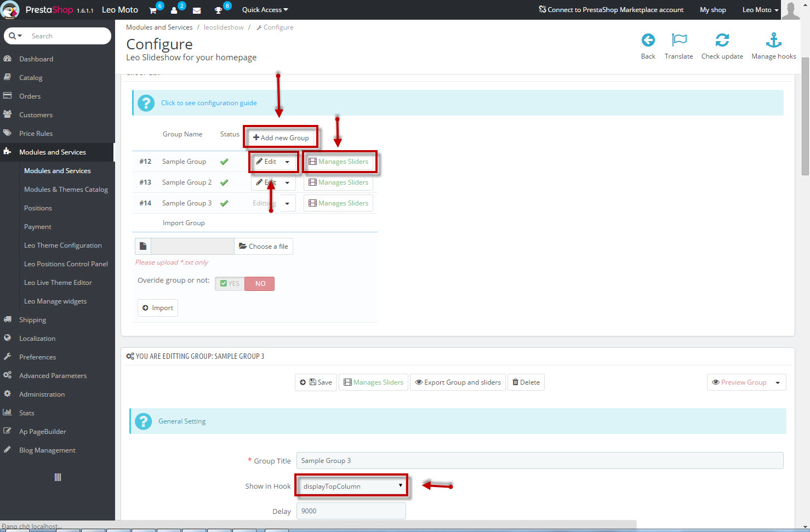Open Leo Positions Control Panel
Viewport: 810px width, 532px height.
tap(66, 264)
